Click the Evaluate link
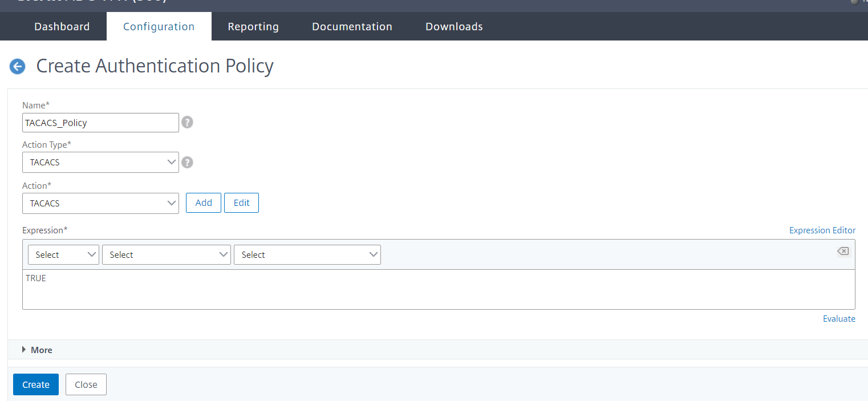The image size is (868, 401). [839, 319]
